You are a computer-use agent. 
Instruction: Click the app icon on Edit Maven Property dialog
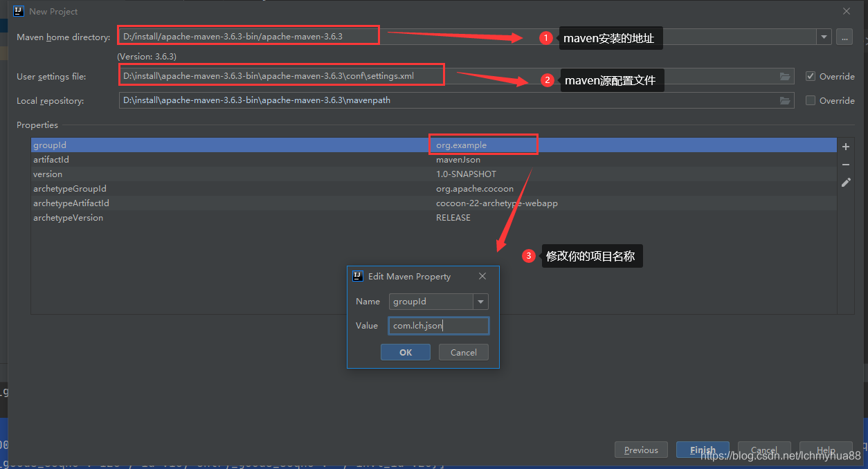[x=357, y=276]
